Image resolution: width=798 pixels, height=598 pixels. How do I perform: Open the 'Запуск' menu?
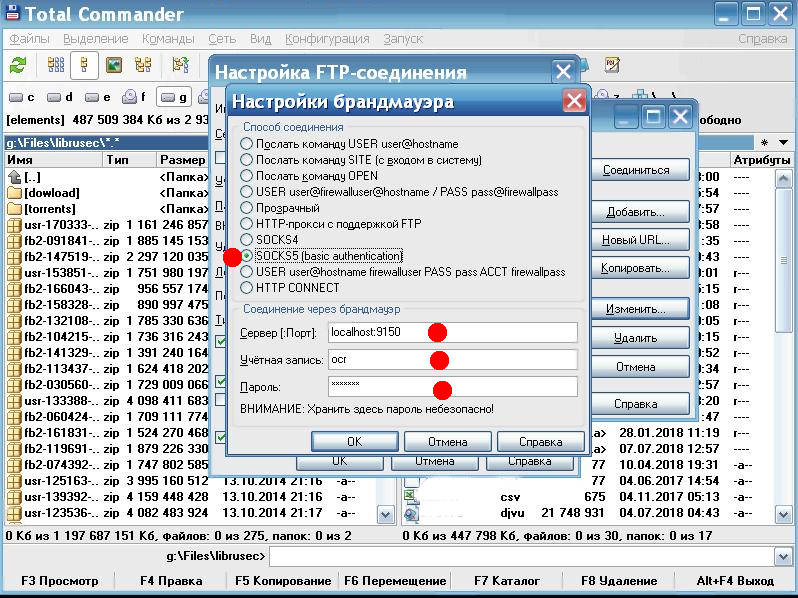[x=403, y=39]
